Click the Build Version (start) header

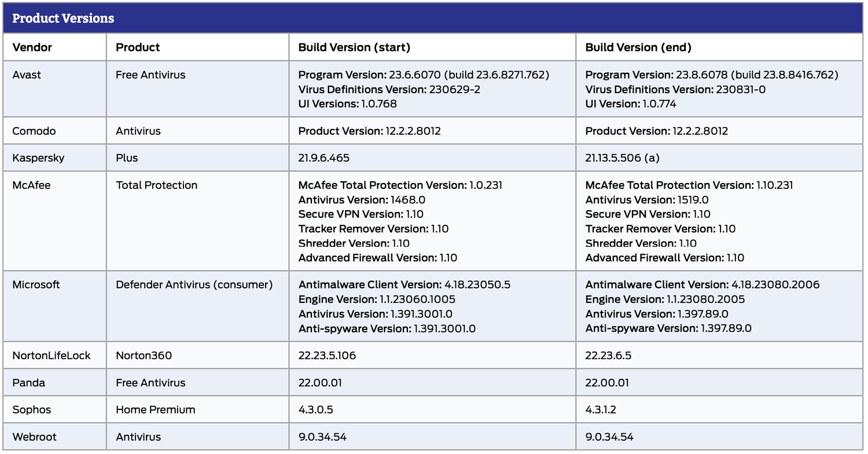[x=354, y=47]
